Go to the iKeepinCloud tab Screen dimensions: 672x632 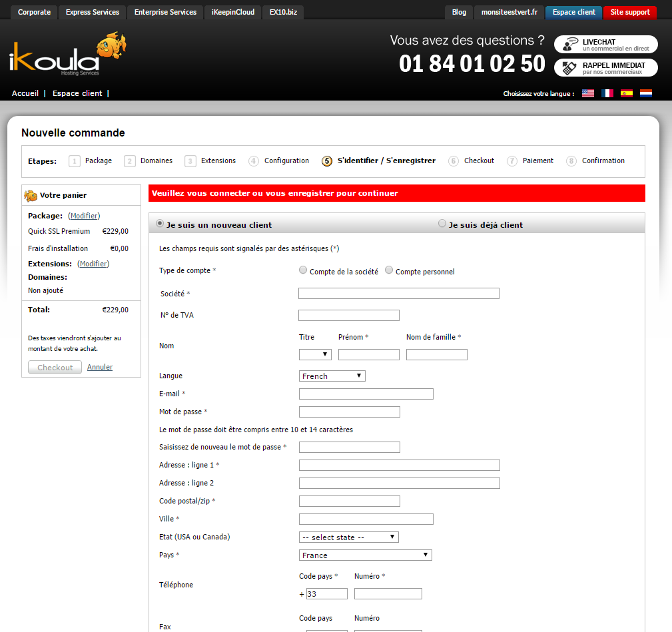[232, 12]
